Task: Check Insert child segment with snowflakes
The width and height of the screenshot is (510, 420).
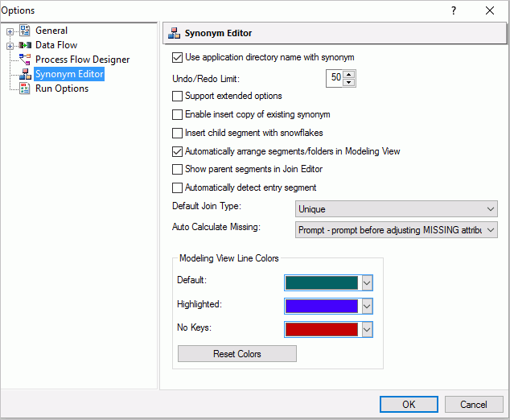Action: tap(177, 133)
